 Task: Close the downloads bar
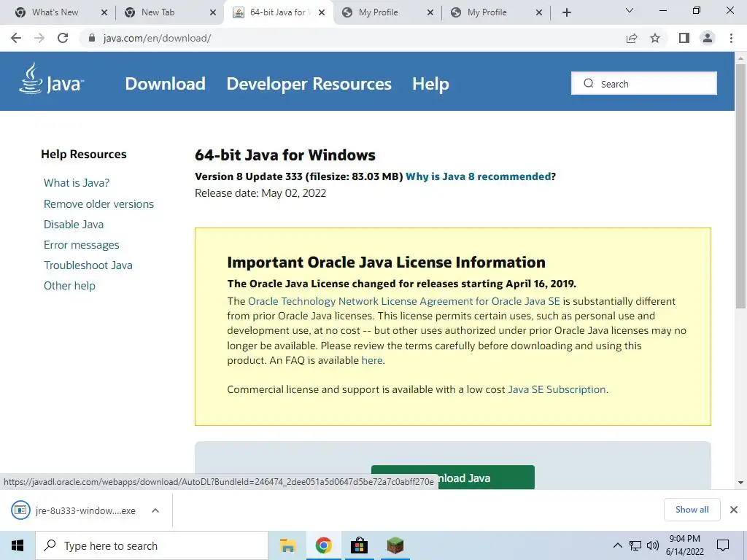click(x=734, y=510)
